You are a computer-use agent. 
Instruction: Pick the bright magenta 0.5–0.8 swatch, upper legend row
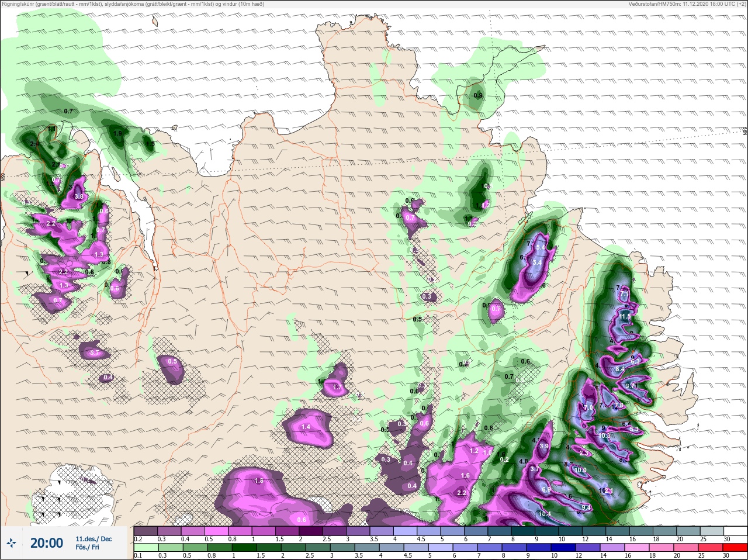[x=217, y=530]
